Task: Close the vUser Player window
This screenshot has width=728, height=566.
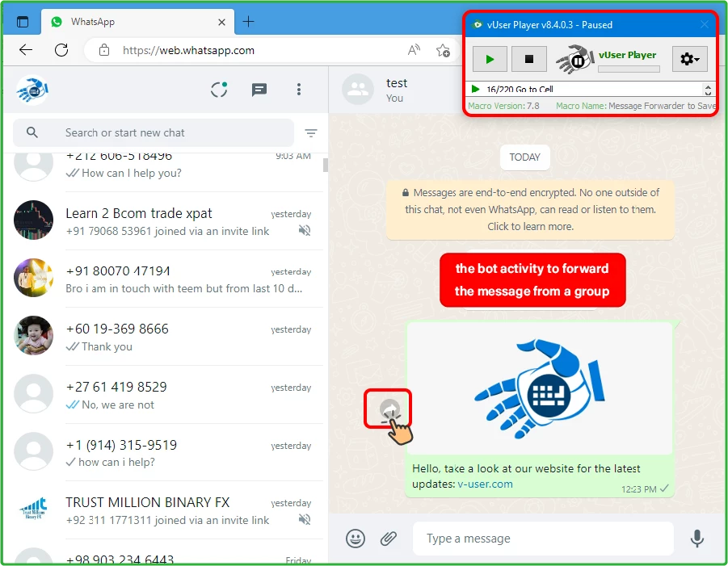Action: point(705,24)
